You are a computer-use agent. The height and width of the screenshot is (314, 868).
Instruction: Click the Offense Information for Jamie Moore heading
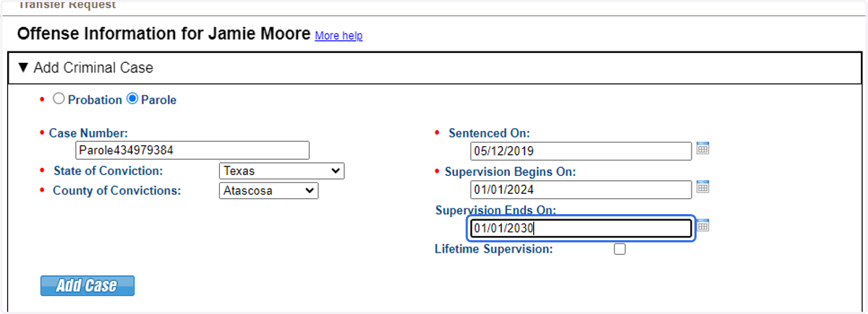(163, 34)
